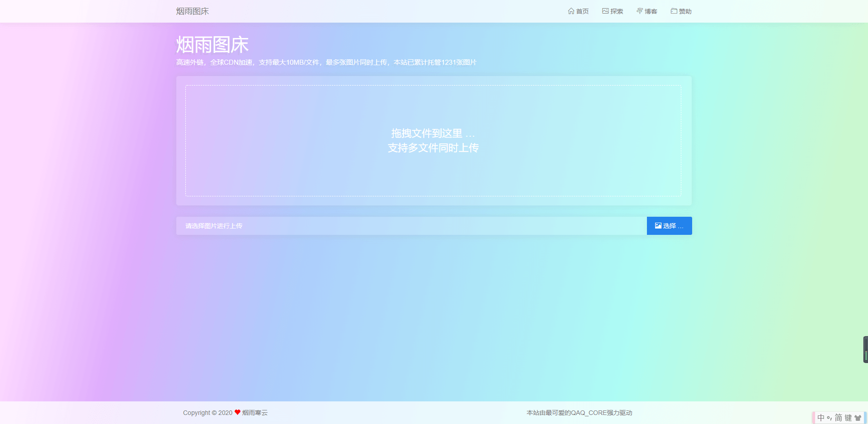868x424 pixels.
Task: Click the red heart icon in footer
Action: tap(237, 412)
